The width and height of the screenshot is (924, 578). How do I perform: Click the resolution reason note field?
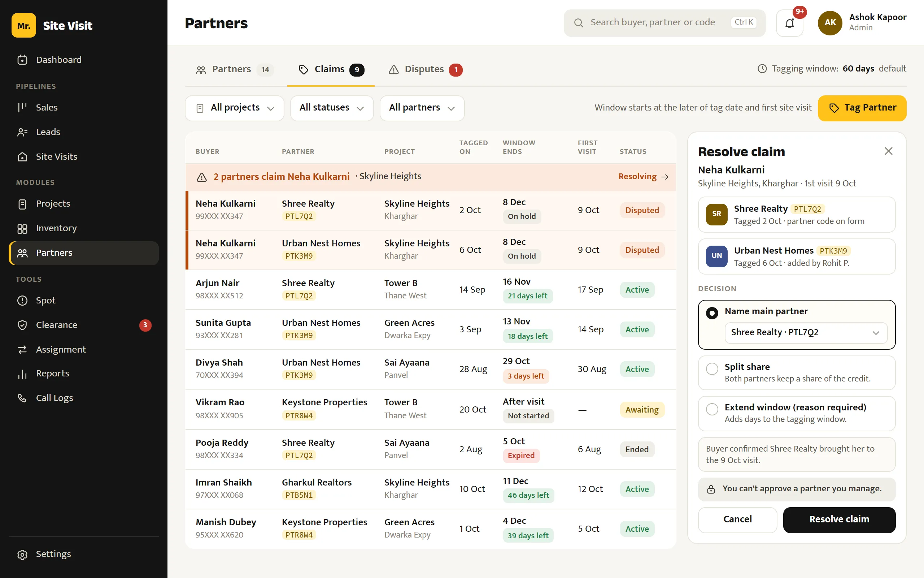797,454
